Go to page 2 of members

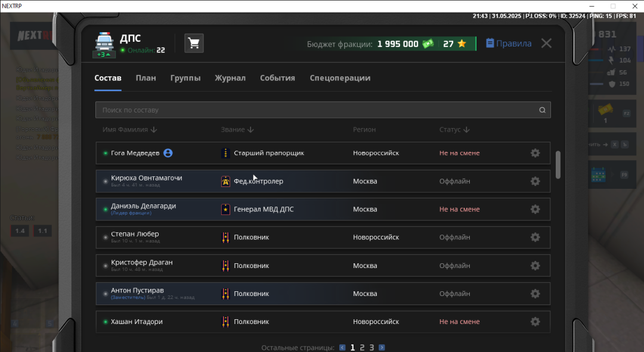click(x=362, y=348)
